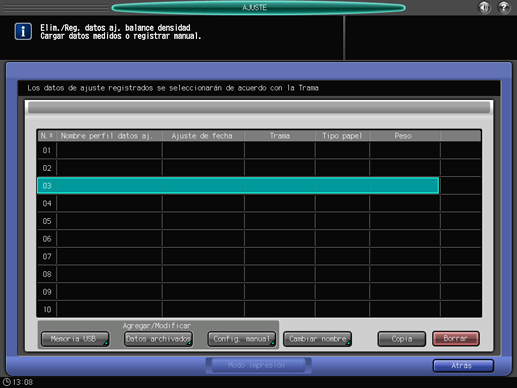
Task: Go back with the Atrás button
Action: 463,366
